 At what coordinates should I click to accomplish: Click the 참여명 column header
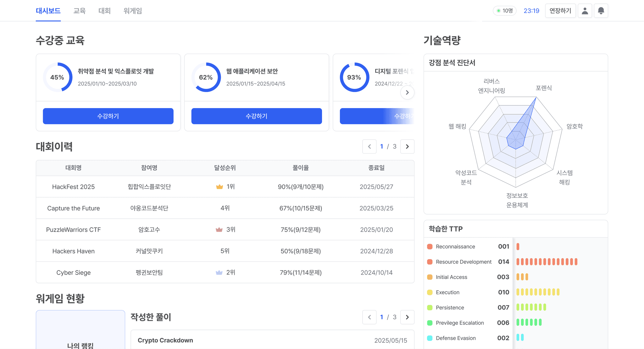click(149, 168)
